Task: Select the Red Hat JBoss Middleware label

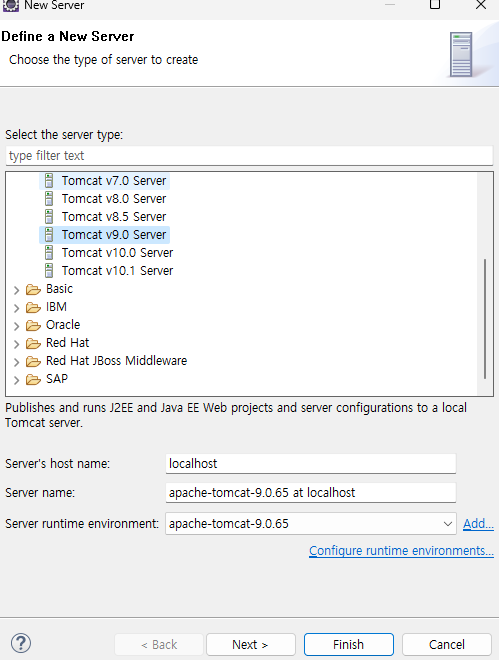Action: pyautogui.click(x=117, y=361)
